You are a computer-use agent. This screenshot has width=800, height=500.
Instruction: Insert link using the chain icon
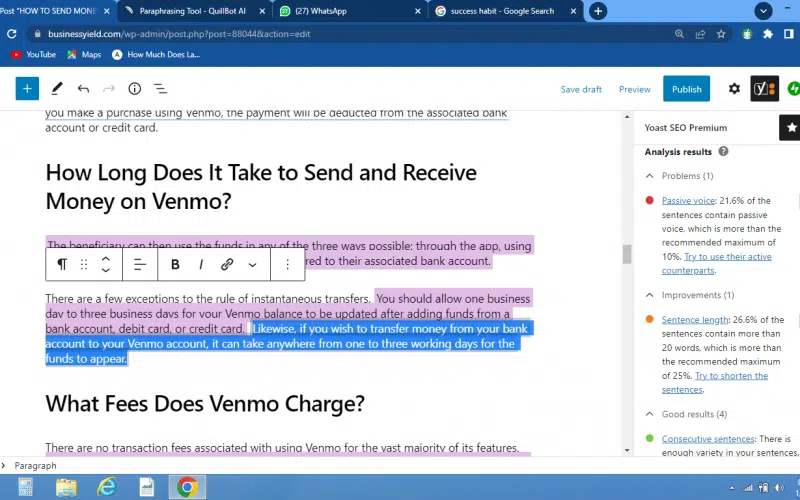tap(227, 265)
